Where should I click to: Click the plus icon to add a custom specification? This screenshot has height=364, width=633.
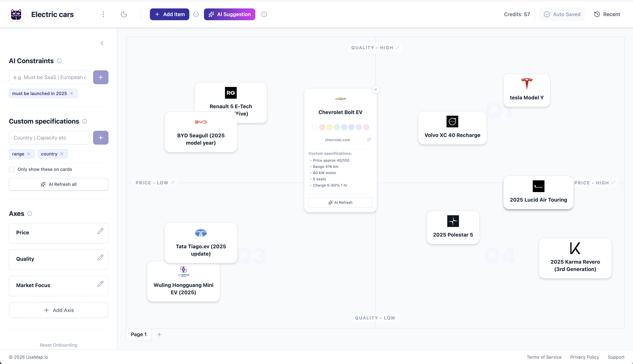coord(101,138)
